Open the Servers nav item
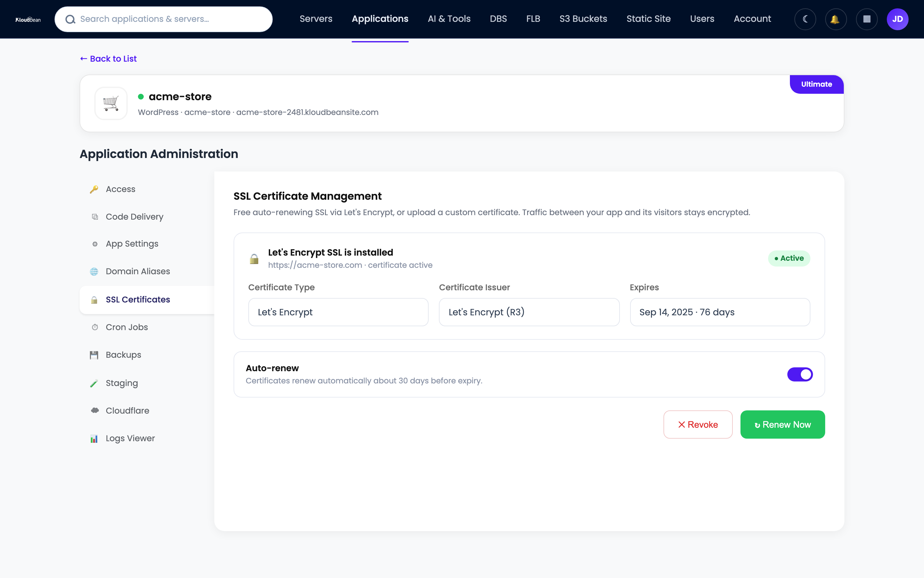 [x=316, y=19]
